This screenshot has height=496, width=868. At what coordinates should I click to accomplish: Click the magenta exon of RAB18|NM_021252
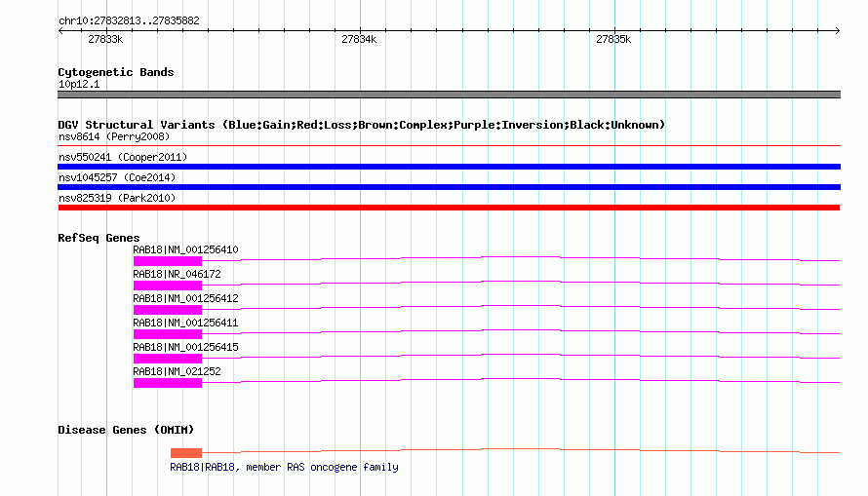tap(168, 383)
